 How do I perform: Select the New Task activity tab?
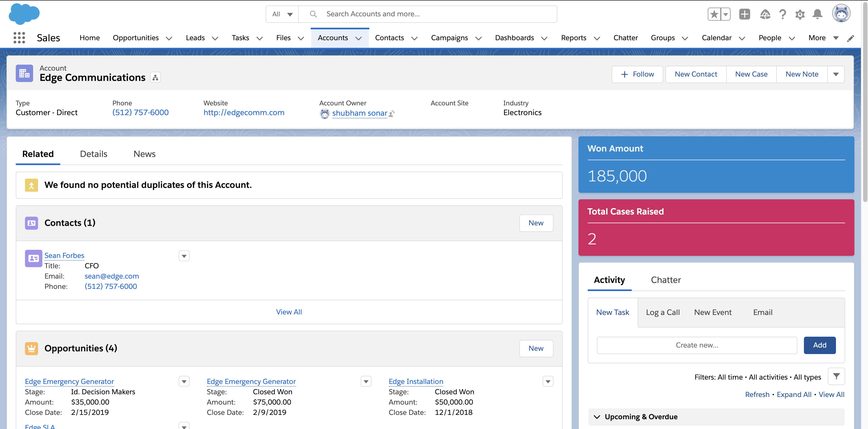613,313
